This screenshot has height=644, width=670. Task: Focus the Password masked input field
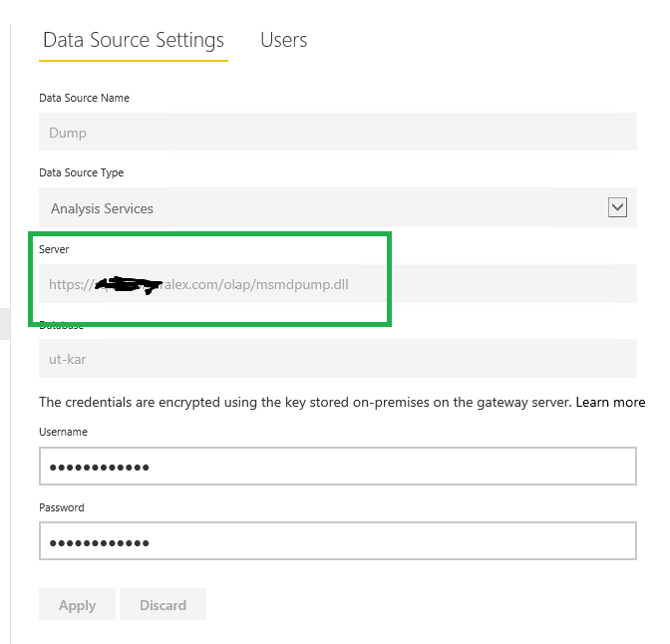(x=338, y=541)
